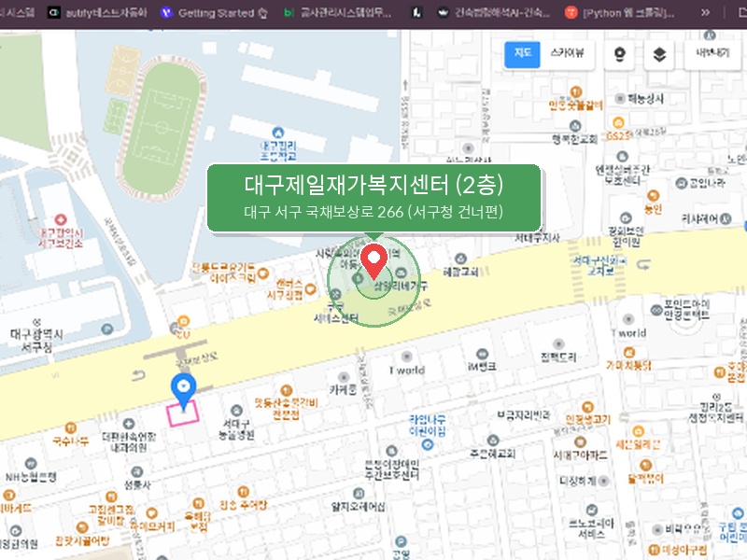747x560 pixels.
Task: Click the 라임나무어린이집 blue marker icon
Action: click(x=428, y=444)
